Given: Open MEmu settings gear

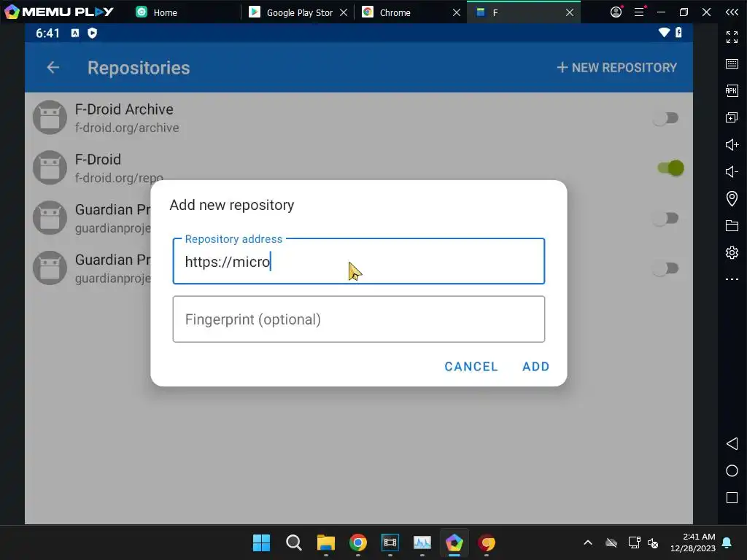Looking at the screenshot, I should tap(732, 252).
